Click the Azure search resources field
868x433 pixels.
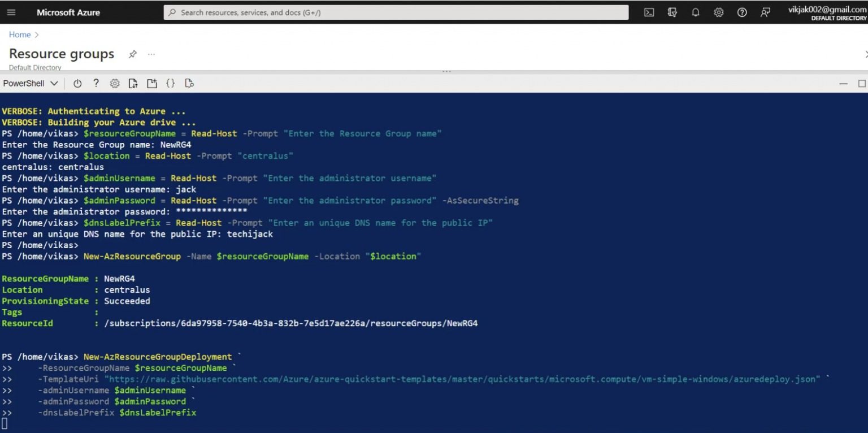tap(396, 12)
